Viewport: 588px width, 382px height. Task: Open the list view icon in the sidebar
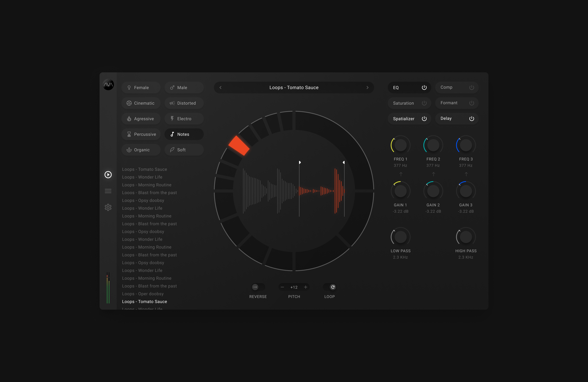click(x=108, y=191)
